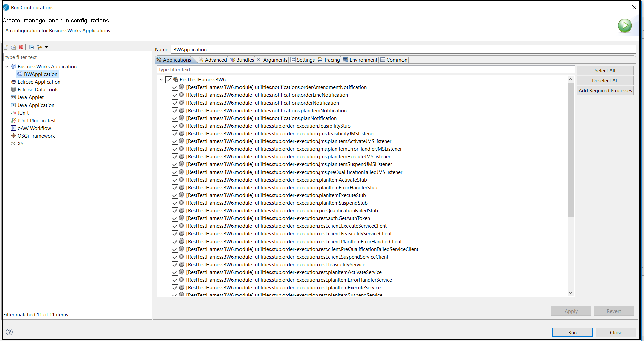
Task: Click the Duplicate launch configuration icon
Action: [x=13, y=47]
